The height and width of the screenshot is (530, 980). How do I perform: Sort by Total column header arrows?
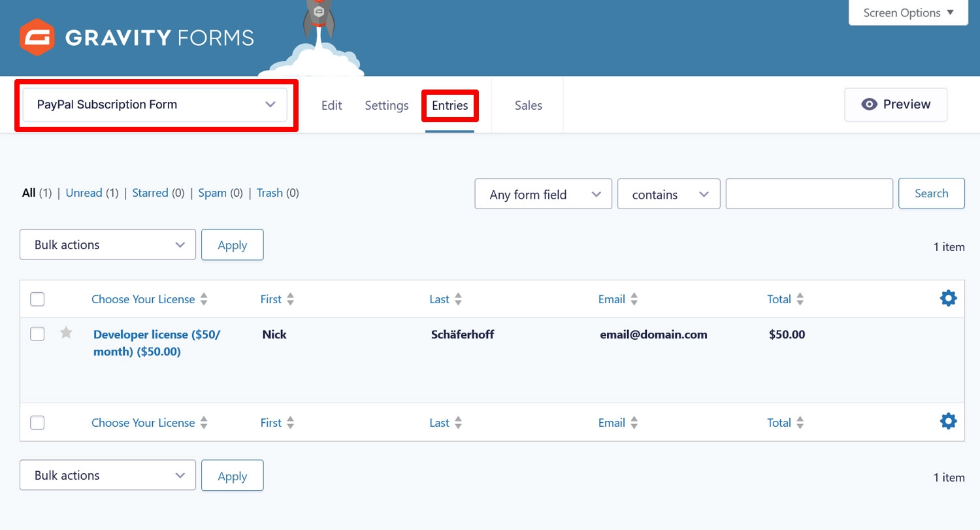(800, 299)
